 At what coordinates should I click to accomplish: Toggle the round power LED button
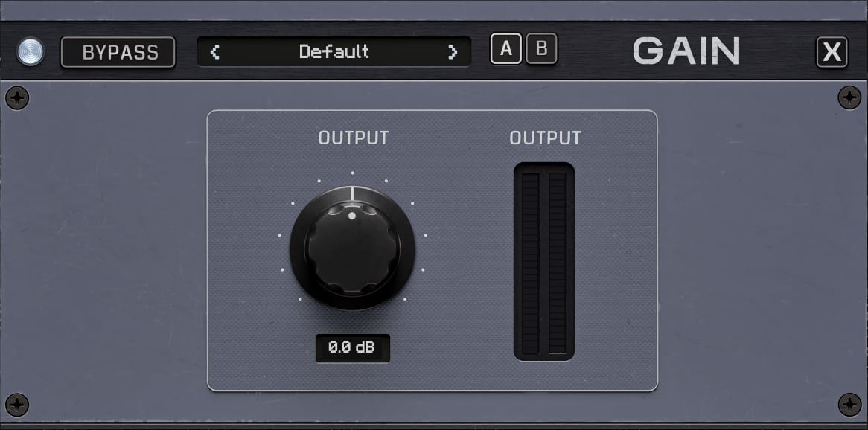[31, 52]
